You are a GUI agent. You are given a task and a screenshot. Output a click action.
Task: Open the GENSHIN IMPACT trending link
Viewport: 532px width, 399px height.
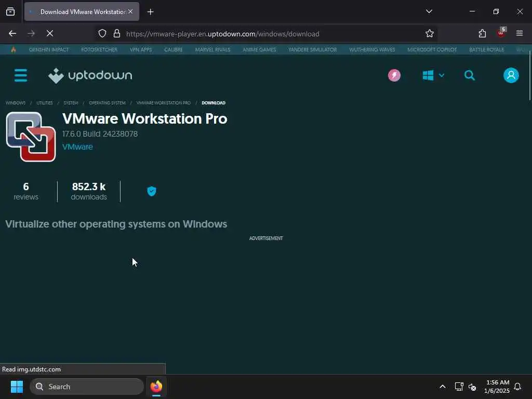click(49, 49)
